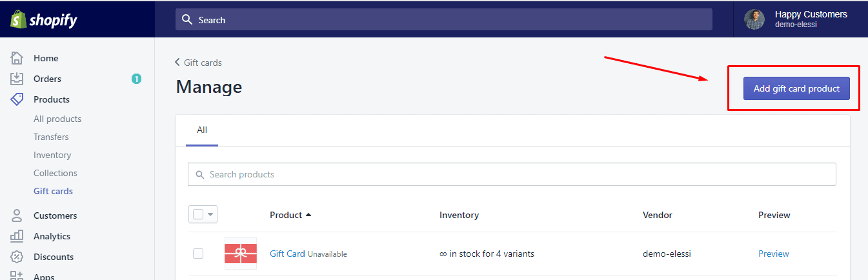Click Add gift card product button
Image resolution: width=868 pixels, height=280 pixels.
[x=796, y=88]
